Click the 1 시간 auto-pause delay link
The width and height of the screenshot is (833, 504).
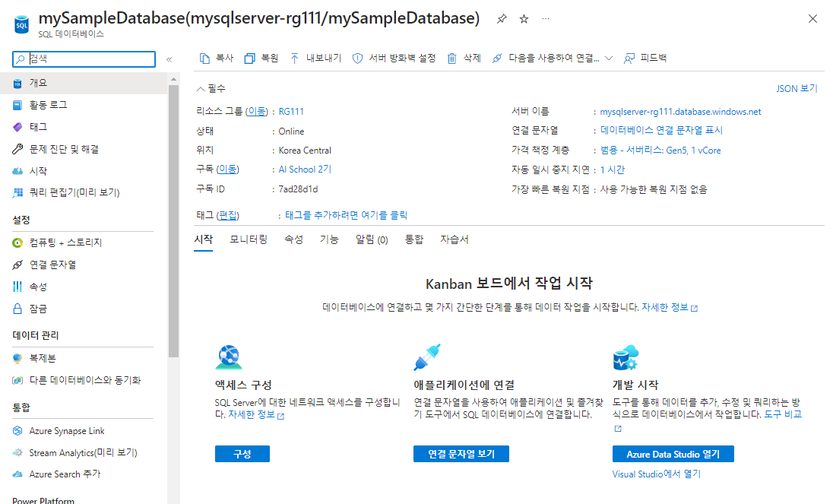(x=613, y=170)
